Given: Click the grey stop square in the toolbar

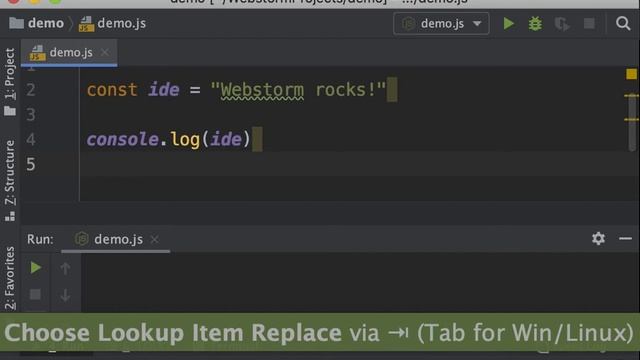Looking at the screenshot, I should pyautogui.click(x=589, y=24).
